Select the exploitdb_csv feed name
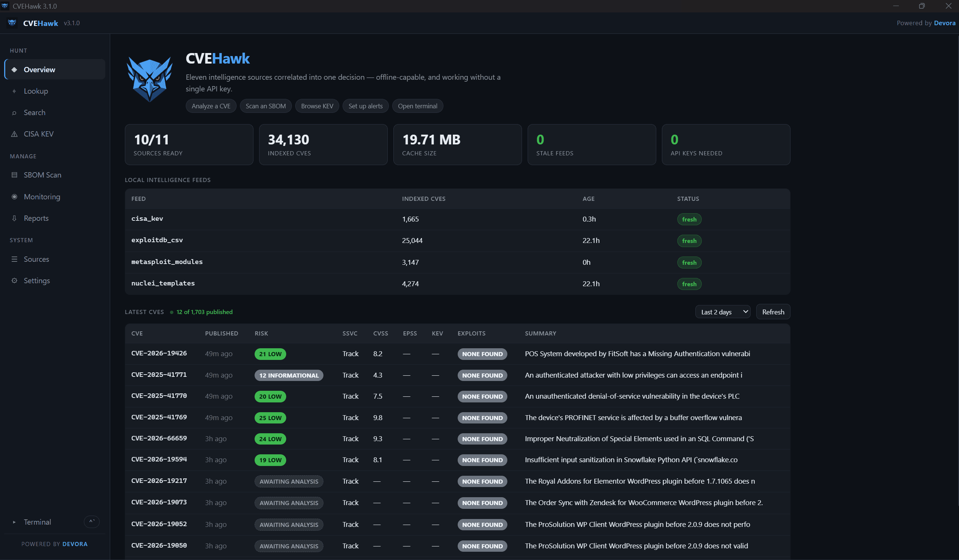Screen dimensions: 959x560 (x=157, y=240)
